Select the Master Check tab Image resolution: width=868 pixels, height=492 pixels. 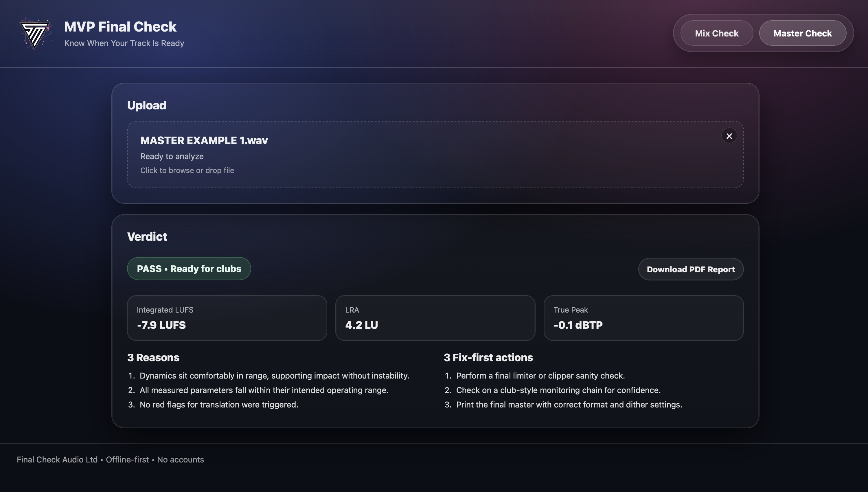802,33
